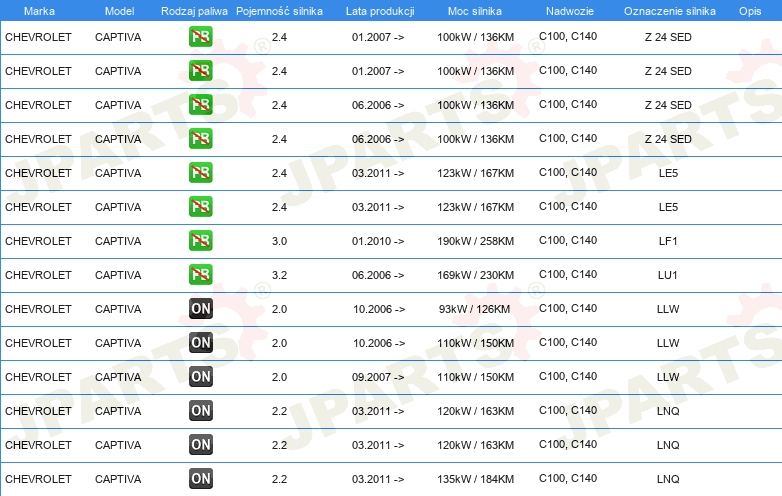The height and width of the screenshot is (496, 782).
Task: Select the Rodzaj paliwa column header
Action: pyautogui.click(x=194, y=11)
